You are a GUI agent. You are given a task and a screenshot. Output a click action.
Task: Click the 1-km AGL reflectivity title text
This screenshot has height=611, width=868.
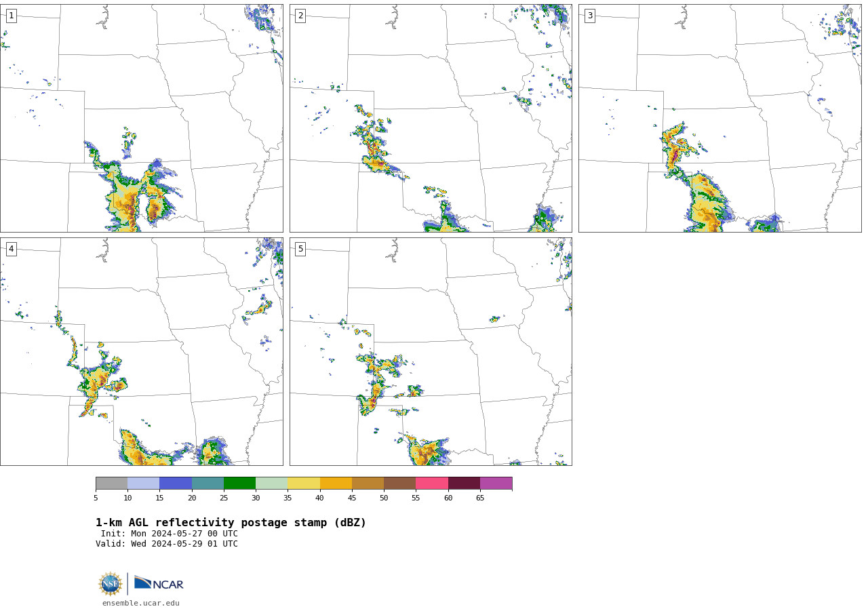[x=231, y=523]
